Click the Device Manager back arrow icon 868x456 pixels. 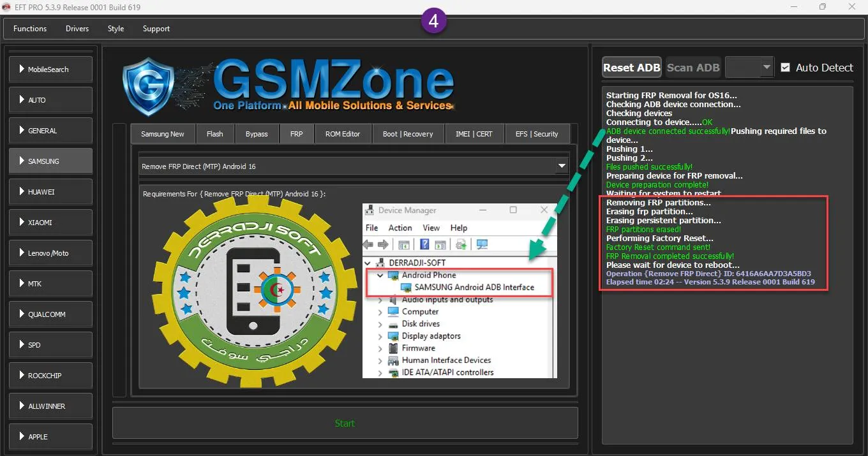point(368,245)
